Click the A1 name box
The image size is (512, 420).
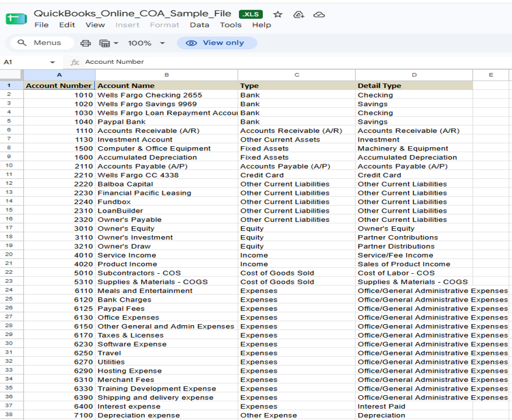tap(25, 62)
